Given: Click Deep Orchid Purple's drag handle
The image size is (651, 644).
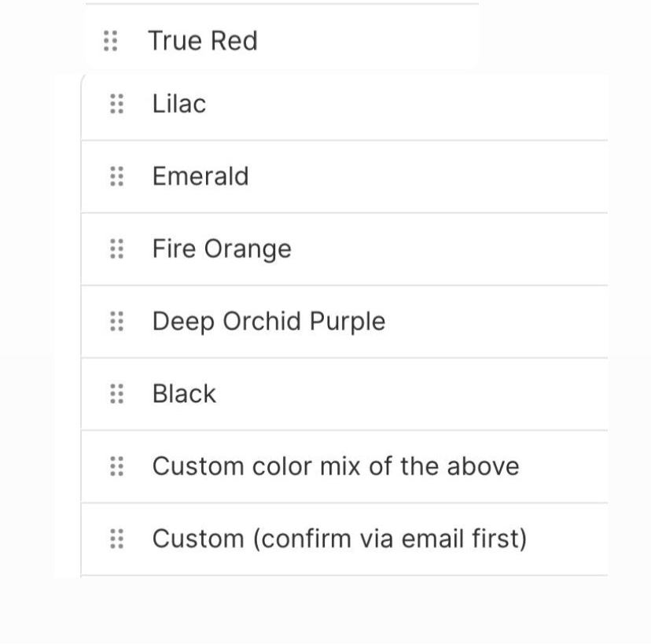Looking at the screenshot, I should click(116, 322).
